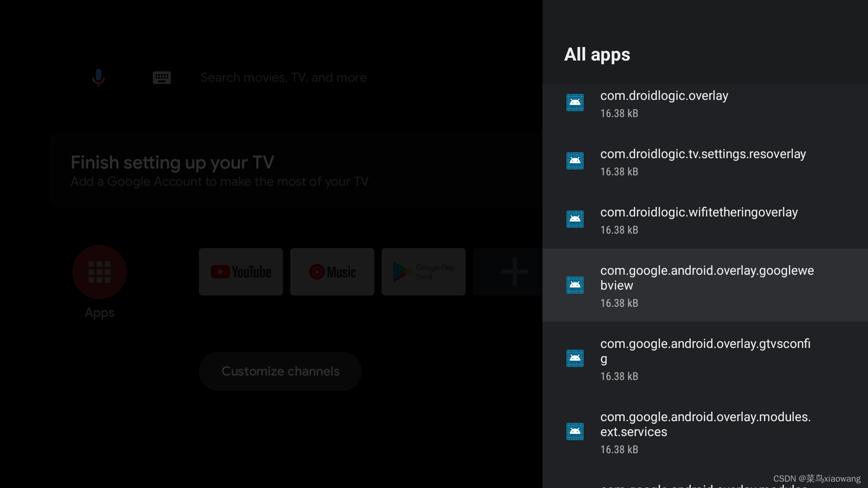Click the voice search microphone icon
The height and width of the screenshot is (488, 868).
coord(98,77)
